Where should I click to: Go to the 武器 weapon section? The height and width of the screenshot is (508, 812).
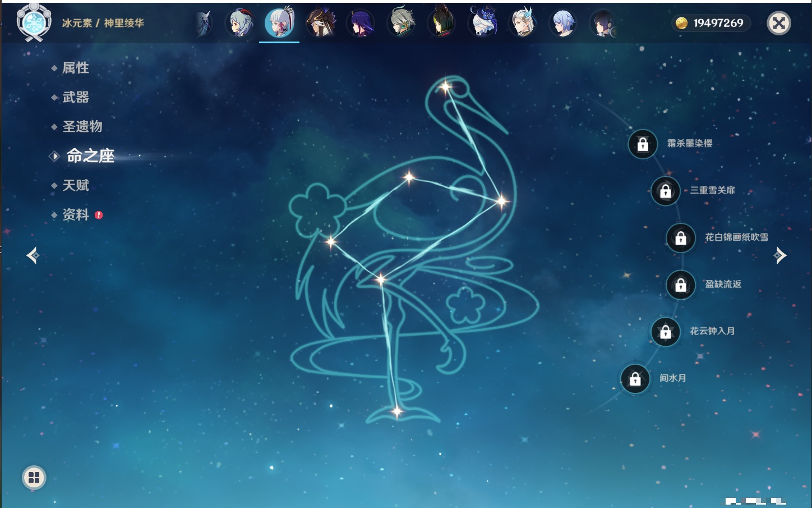[75, 97]
